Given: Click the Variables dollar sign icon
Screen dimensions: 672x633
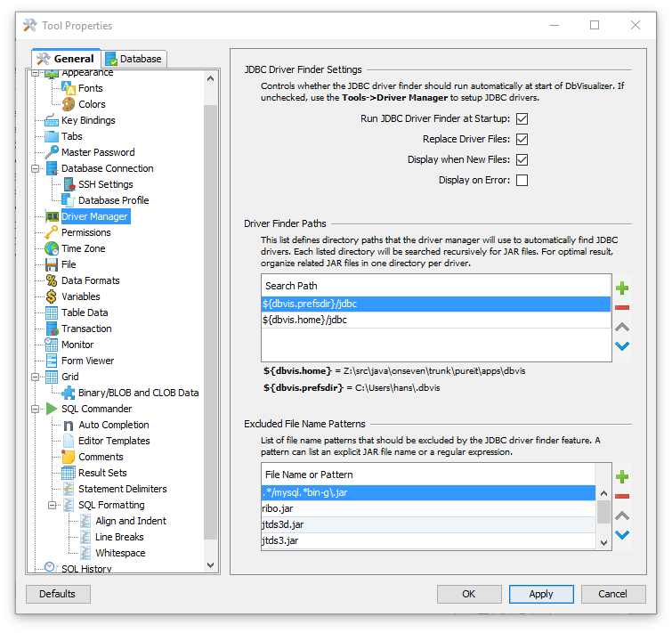Looking at the screenshot, I should pyautogui.click(x=52, y=296).
